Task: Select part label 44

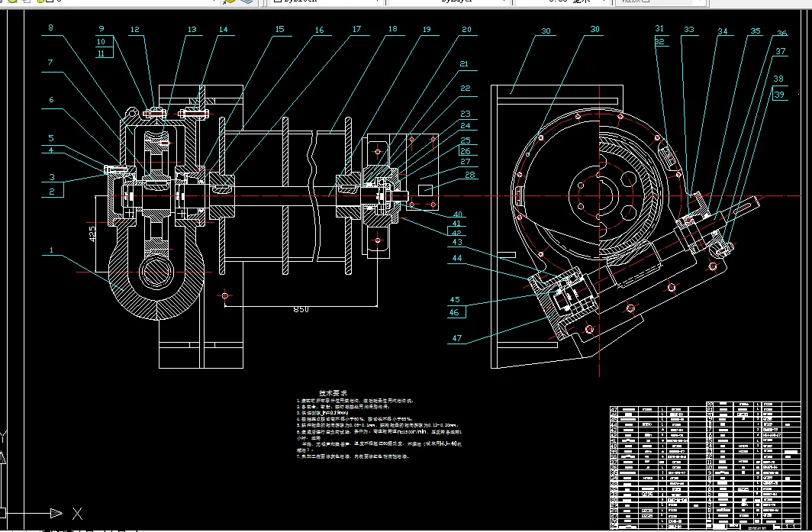Action: pos(456,258)
